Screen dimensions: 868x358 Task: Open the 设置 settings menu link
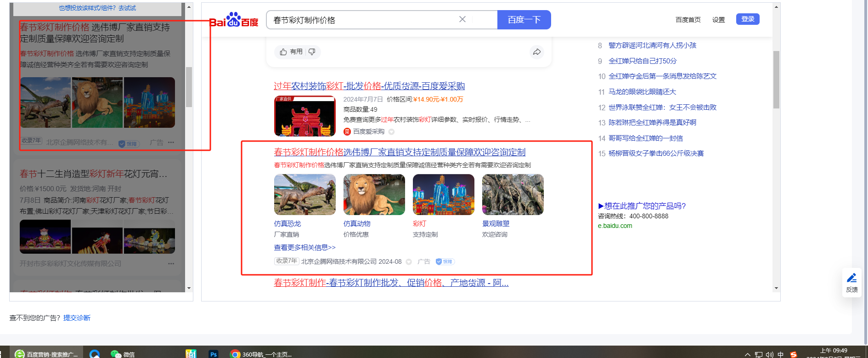pyautogui.click(x=718, y=20)
